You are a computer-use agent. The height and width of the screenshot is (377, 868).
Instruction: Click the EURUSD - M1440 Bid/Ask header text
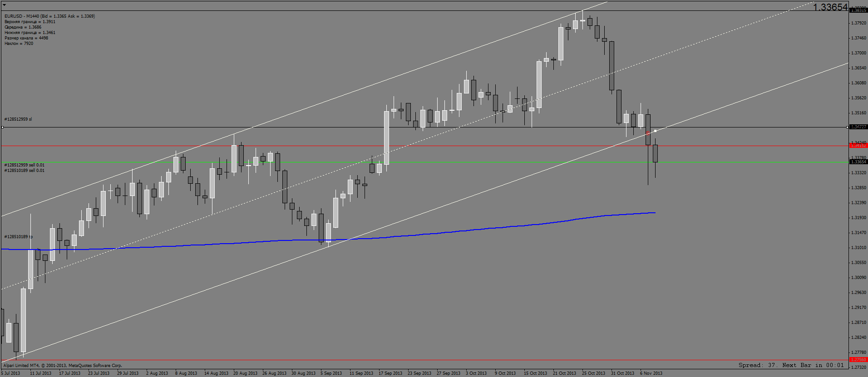click(49, 16)
